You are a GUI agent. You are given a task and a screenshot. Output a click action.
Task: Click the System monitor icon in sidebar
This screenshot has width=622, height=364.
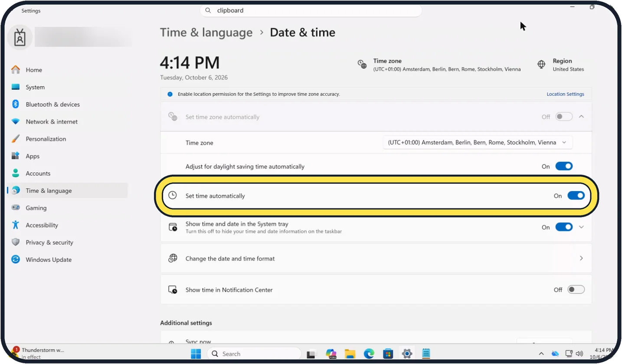tap(16, 87)
